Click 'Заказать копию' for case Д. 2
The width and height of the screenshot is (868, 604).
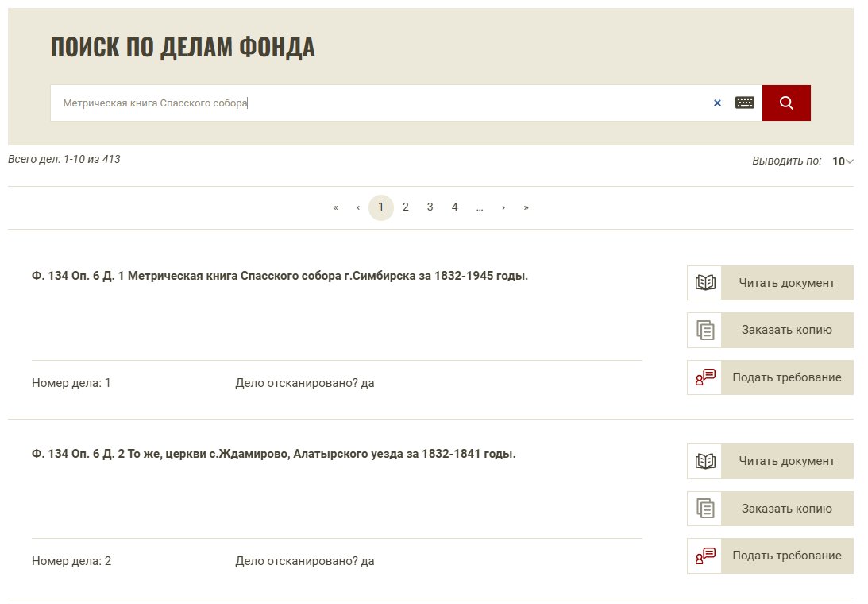coord(787,509)
